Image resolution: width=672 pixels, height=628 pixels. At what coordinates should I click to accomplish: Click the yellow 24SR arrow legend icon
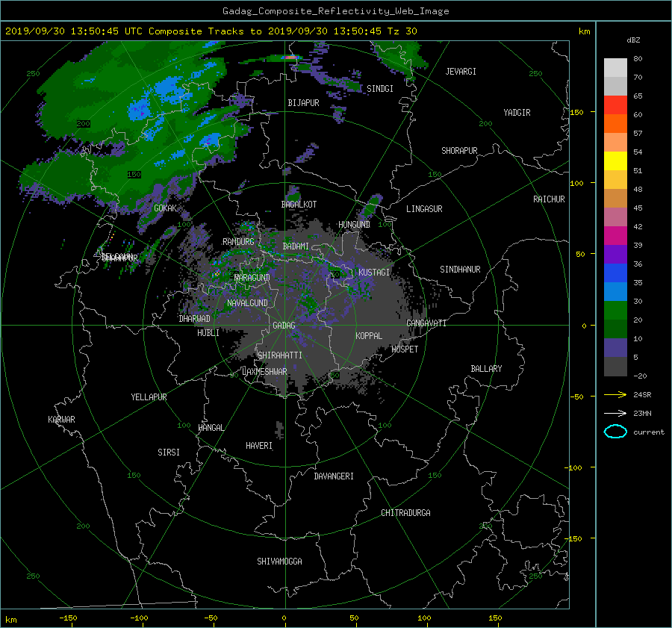[x=615, y=394]
